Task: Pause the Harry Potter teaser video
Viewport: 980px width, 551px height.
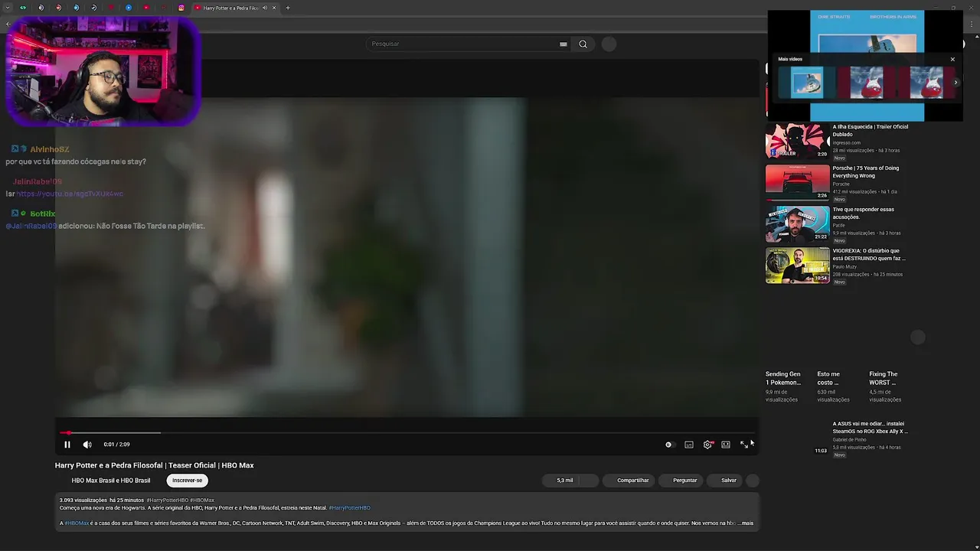Action: (67, 445)
